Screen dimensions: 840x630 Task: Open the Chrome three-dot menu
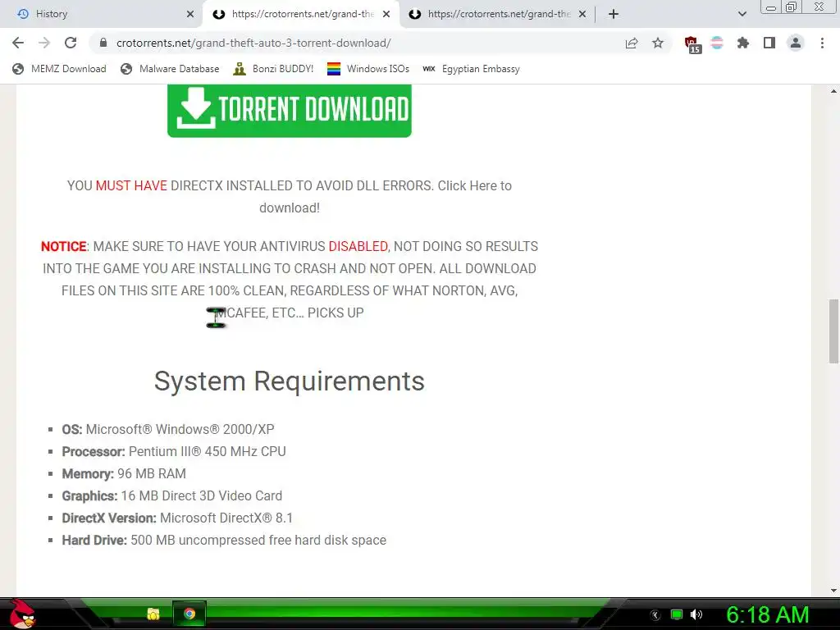point(822,43)
